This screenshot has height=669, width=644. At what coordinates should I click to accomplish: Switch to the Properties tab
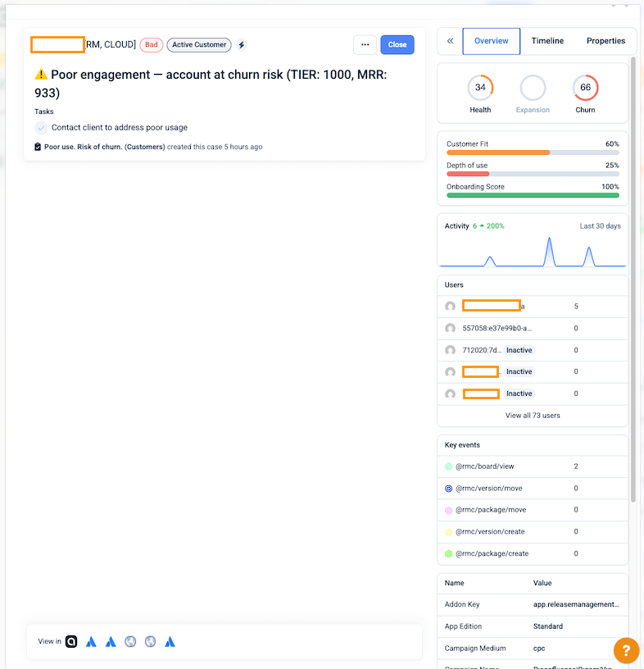point(605,41)
